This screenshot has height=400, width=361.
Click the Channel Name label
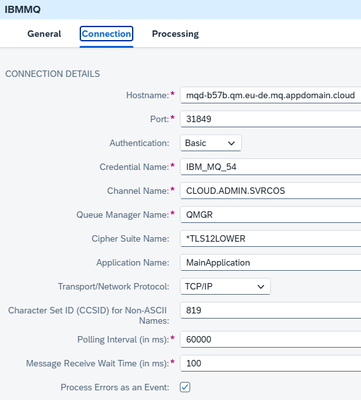[138, 191]
